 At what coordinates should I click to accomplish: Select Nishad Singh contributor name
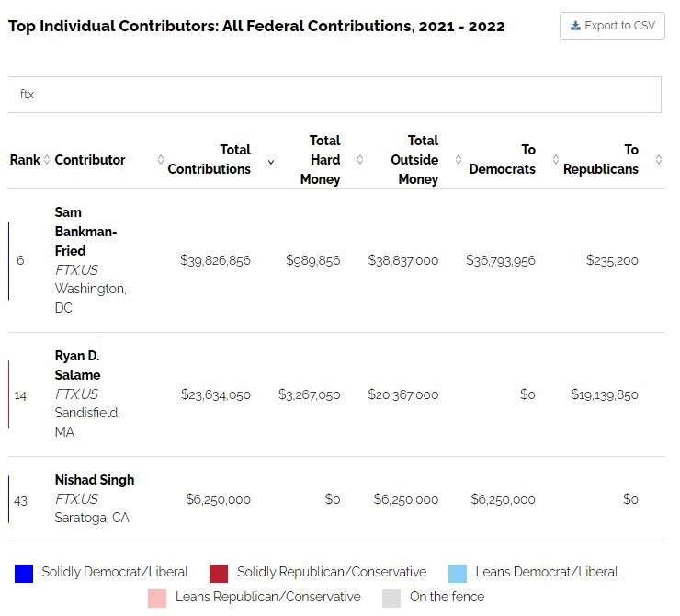click(x=94, y=480)
